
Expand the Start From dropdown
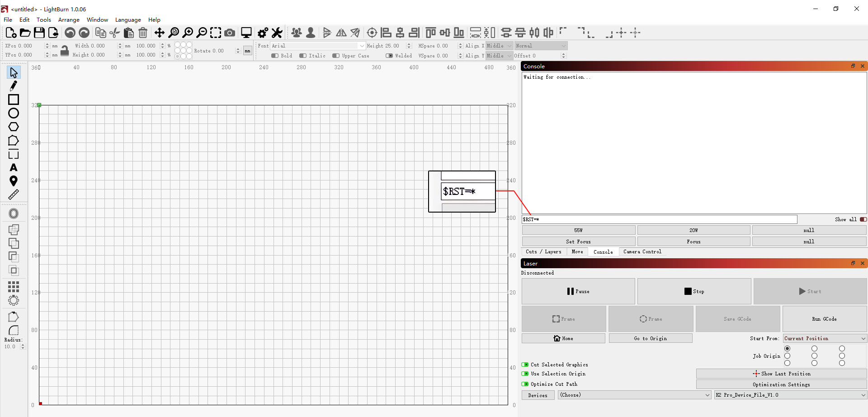click(825, 338)
